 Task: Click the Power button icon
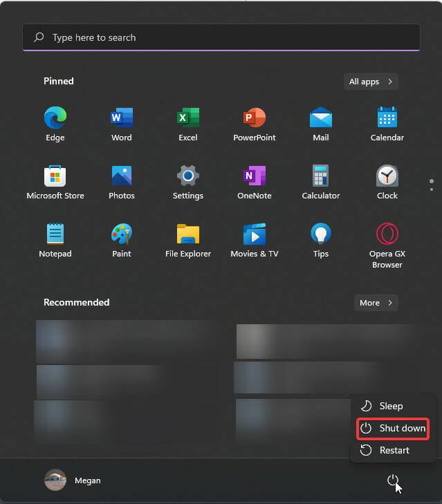coord(393,480)
